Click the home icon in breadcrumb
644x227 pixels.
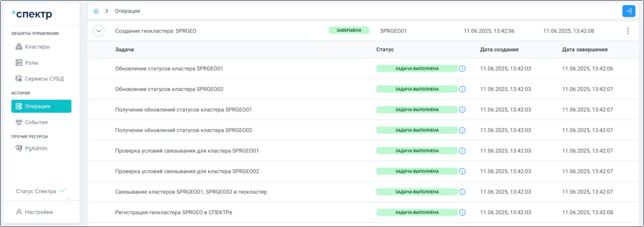96,11
